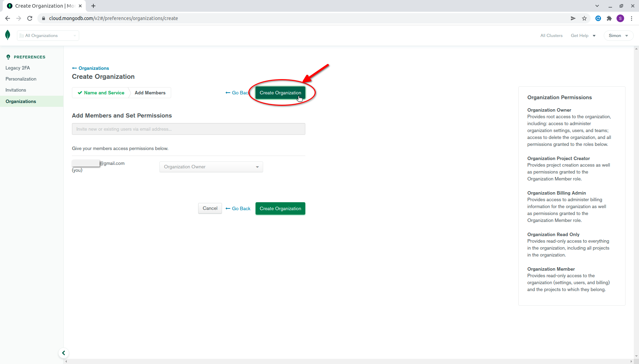639x364 pixels.
Task: Select the Add Members step
Action: [150, 93]
